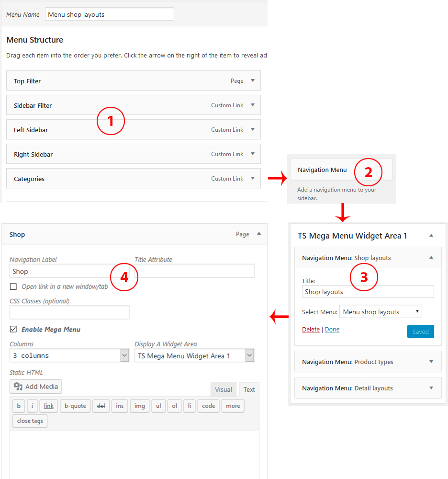448x479 pixels.
Task: Open the Select Menu dropdown
Action: [381, 312]
